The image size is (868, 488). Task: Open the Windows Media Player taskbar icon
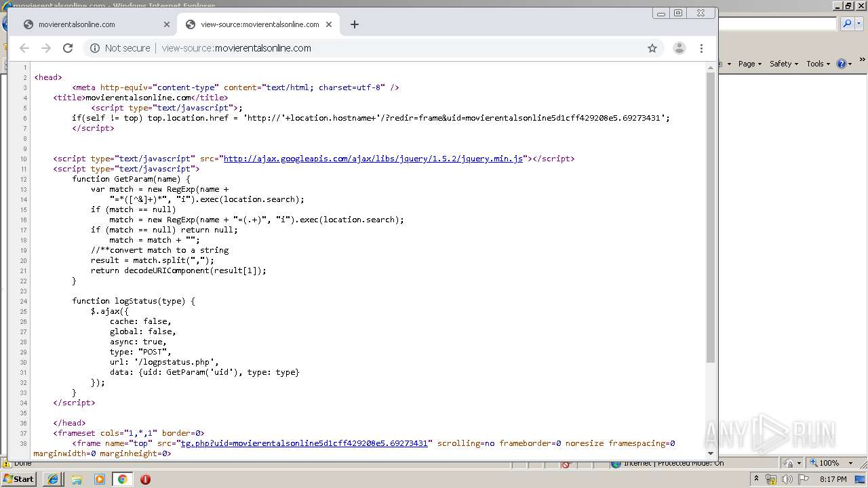click(100, 479)
